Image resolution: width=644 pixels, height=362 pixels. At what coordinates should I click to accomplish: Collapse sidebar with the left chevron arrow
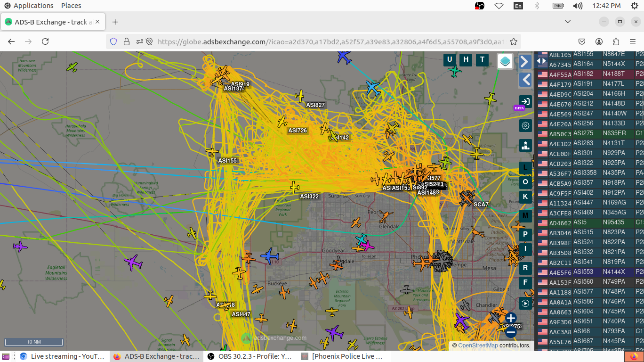(525, 80)
